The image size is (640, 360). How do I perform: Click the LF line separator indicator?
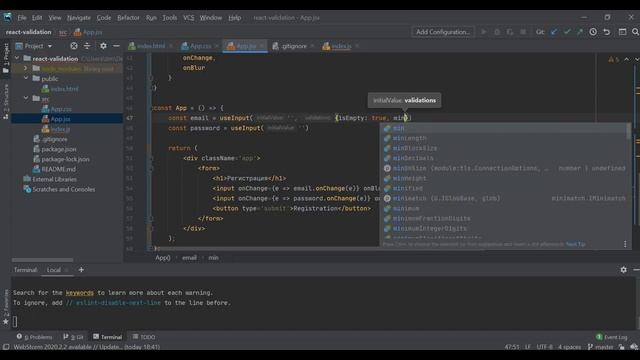(x=528, y=347)
